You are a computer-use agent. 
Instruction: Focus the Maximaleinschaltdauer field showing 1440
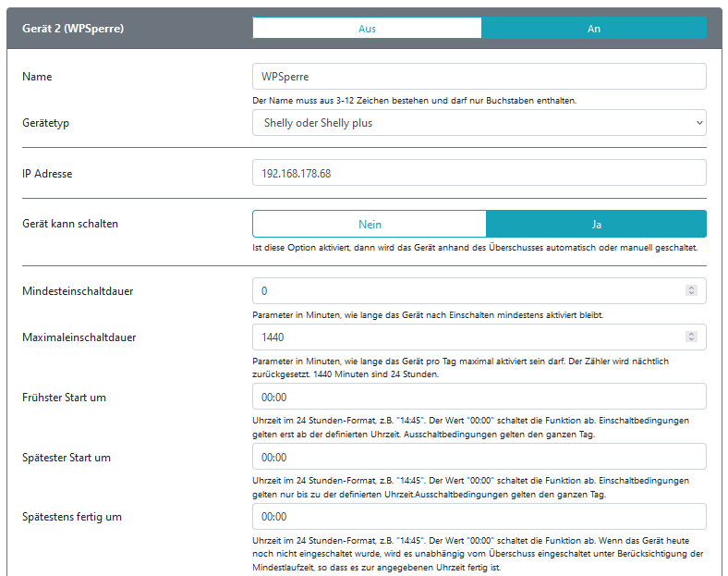click(x=479, y=337)
